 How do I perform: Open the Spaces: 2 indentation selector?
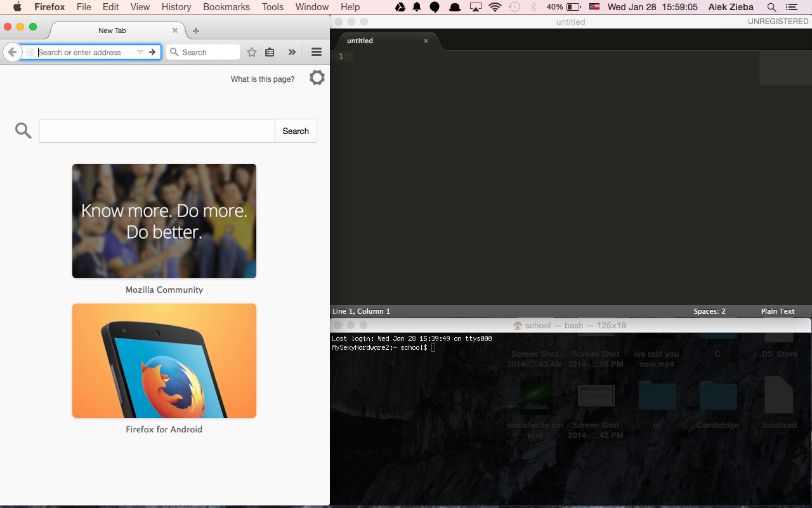(709, 311)
